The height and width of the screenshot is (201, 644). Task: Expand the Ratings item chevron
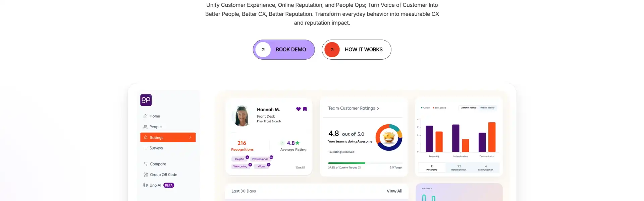(x=190, y=137)
